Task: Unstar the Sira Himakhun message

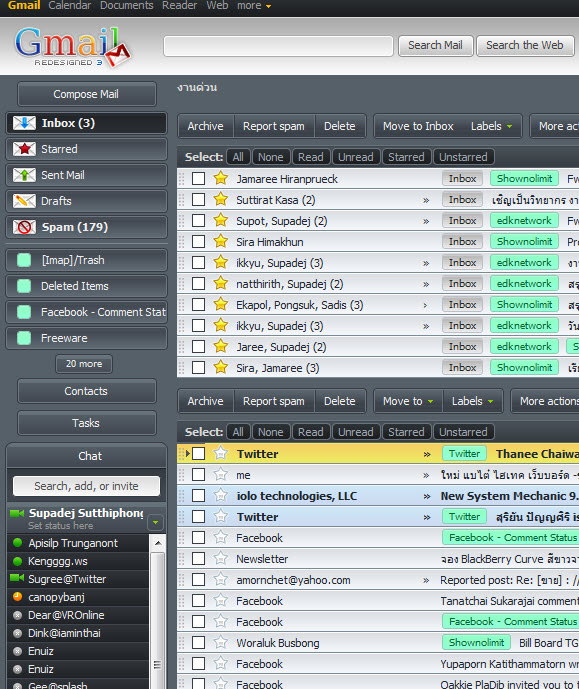Action: coord(221,241)
